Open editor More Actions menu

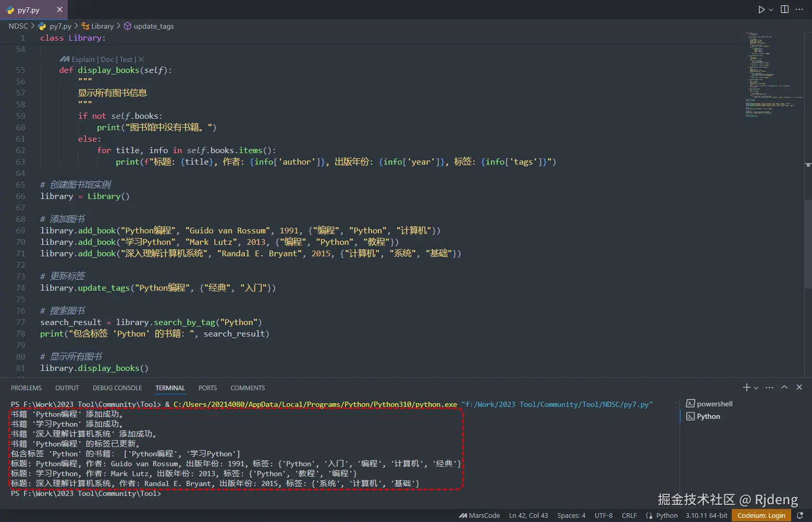pyautogui.click(x=799, y=9)
